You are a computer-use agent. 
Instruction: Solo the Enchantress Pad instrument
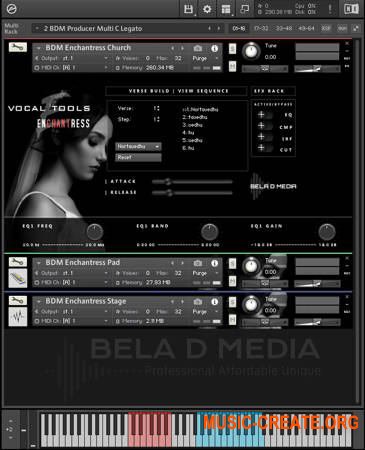tap(232, 263)
